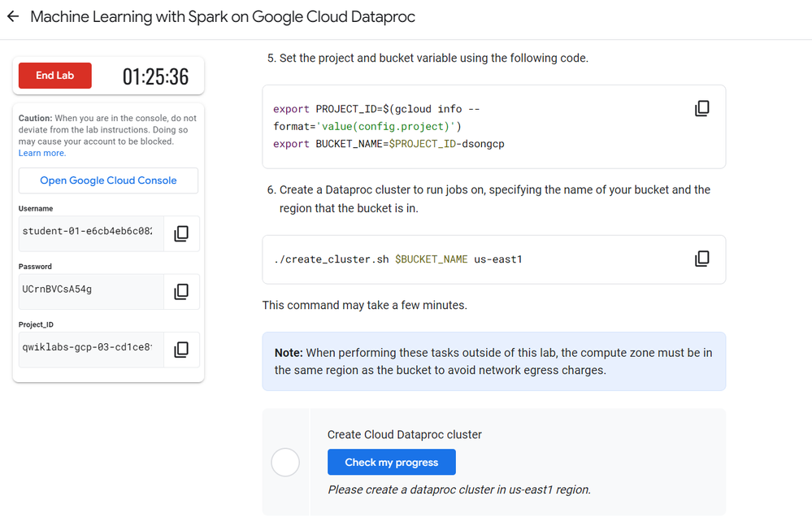Viewport: 812px width, 522px height.
Task: Click the Password label
Action: (35, 266)
